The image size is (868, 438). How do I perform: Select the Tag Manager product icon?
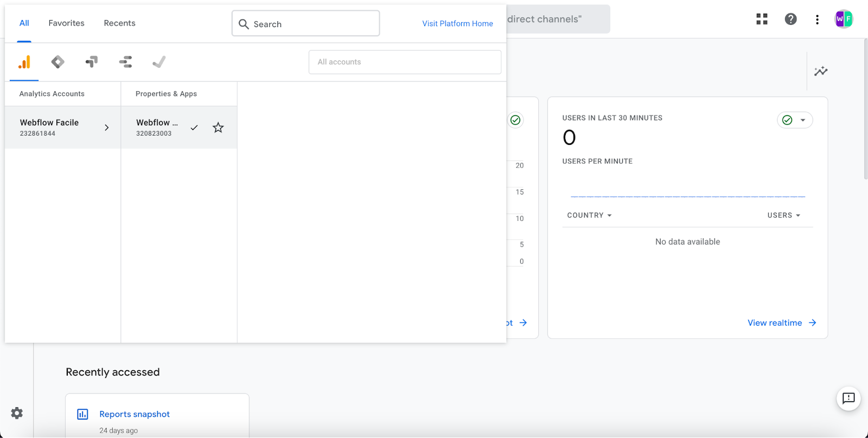coord(58,62)
